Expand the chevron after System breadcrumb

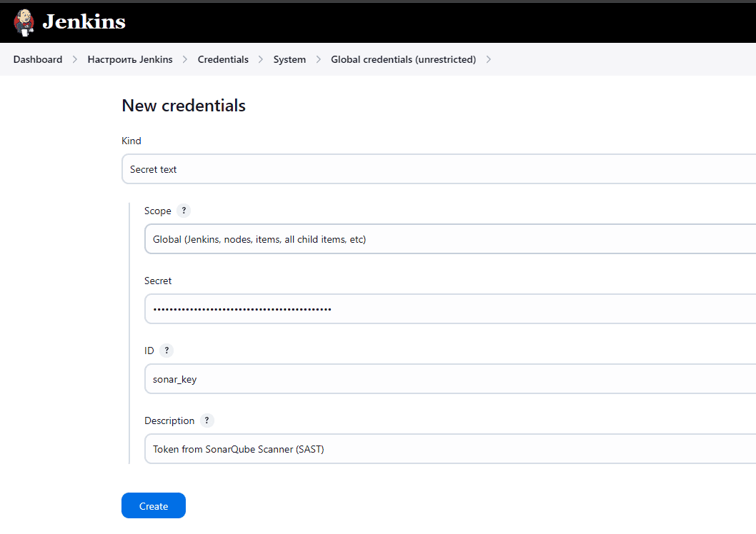(318, 60)
